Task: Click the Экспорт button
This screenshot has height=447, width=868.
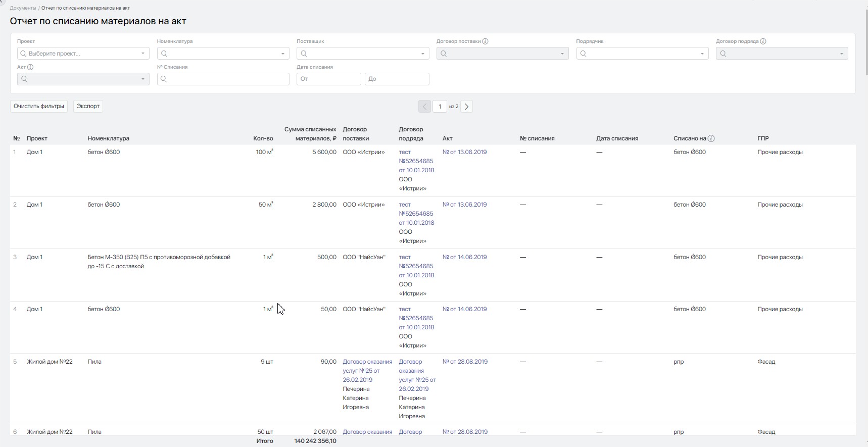Action: (88, 106)
